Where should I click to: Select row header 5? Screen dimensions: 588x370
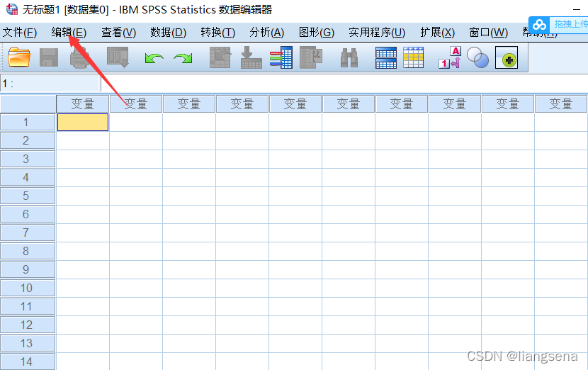(28, 196)
